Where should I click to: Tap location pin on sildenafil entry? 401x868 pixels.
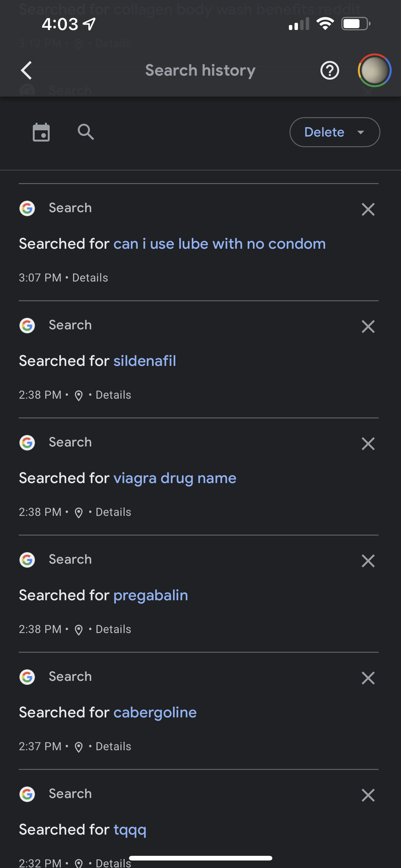tap(78, 396)
